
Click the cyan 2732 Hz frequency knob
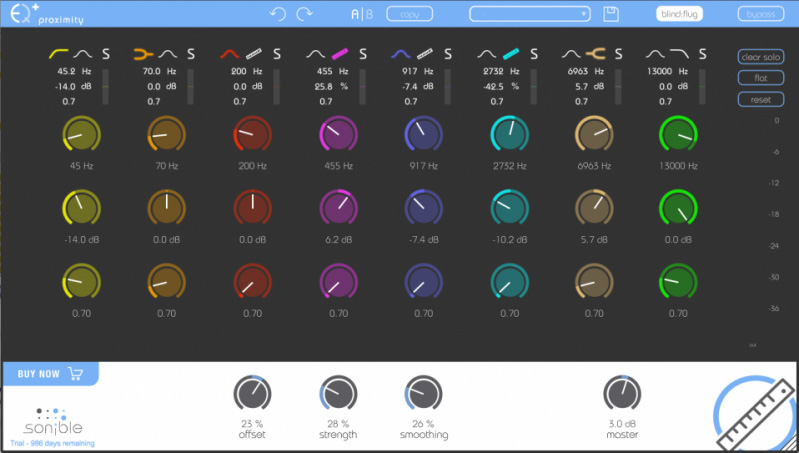coord(510,135)
